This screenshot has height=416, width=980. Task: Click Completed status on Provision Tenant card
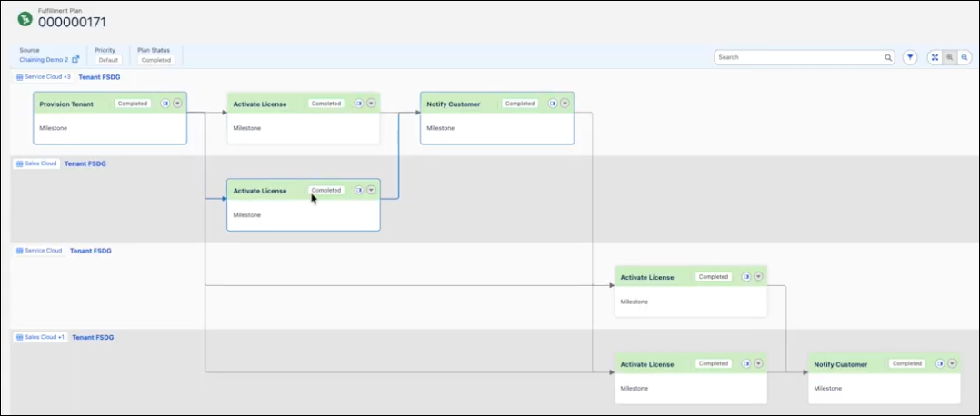pos(133,104)
